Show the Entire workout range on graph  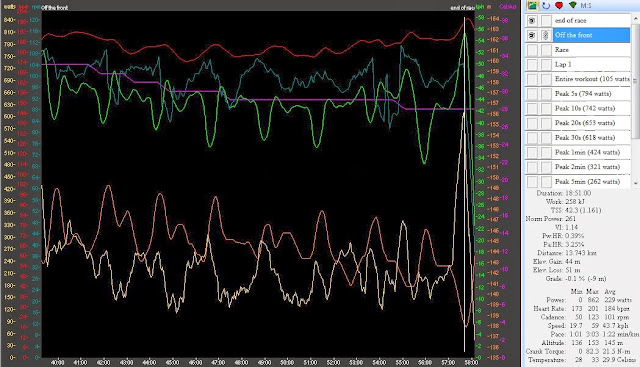[x=532, y=79]
